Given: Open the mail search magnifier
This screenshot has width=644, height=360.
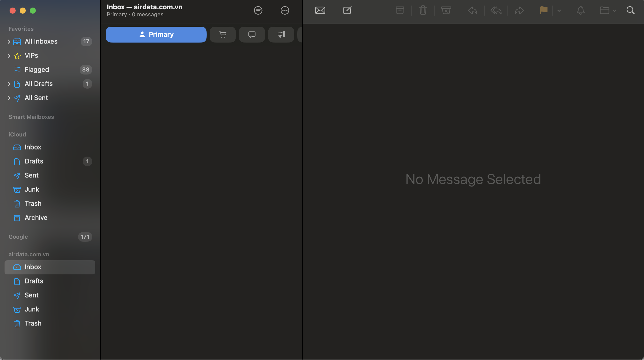Looking at the screenshot, I should 630,11.
